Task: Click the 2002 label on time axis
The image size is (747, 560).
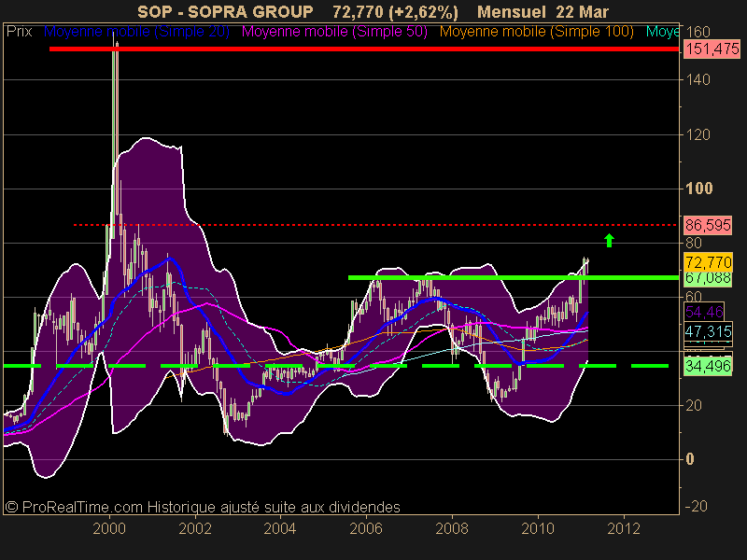Action: [x=195, y=528]
